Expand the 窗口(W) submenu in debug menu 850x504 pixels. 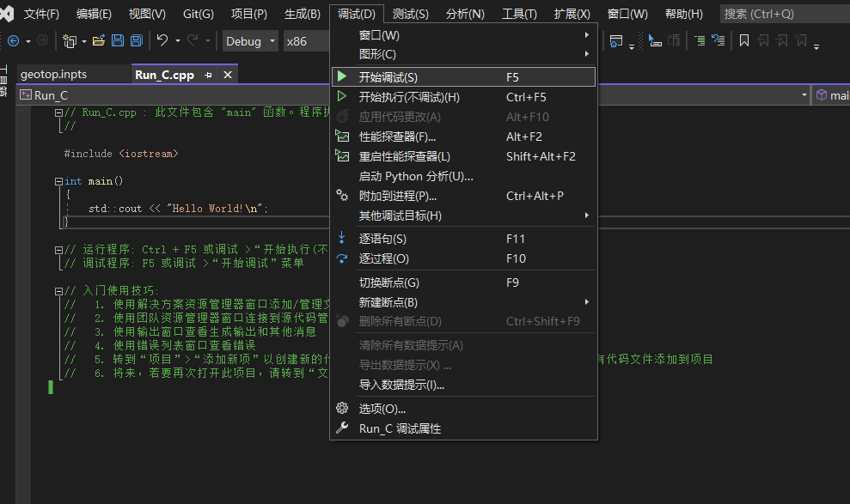463,35
